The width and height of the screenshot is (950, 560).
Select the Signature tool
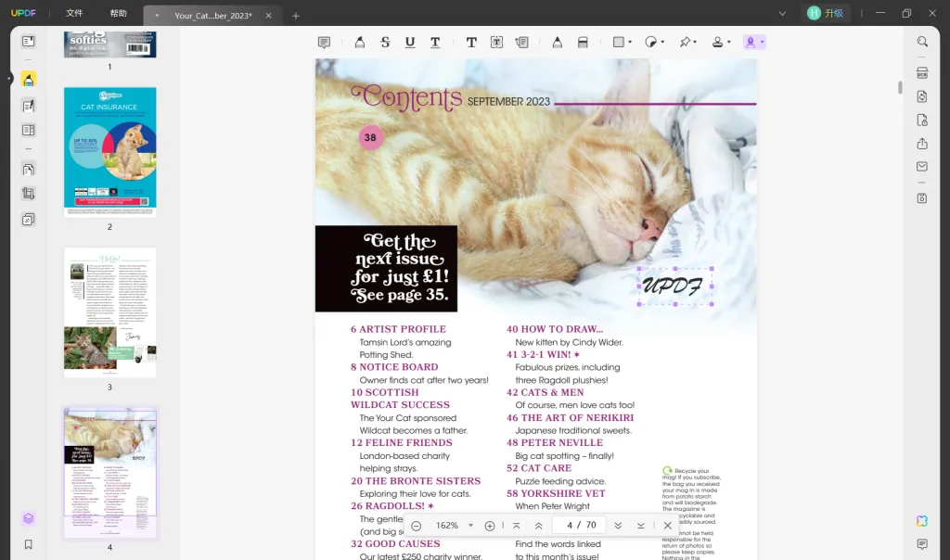click(x=751, y=42)
